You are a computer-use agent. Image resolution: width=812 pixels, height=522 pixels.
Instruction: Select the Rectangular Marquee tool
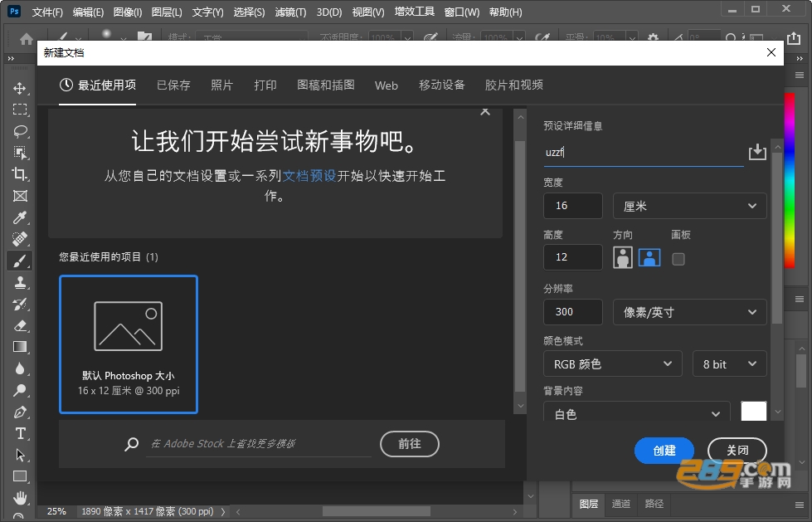pos(20,110)
